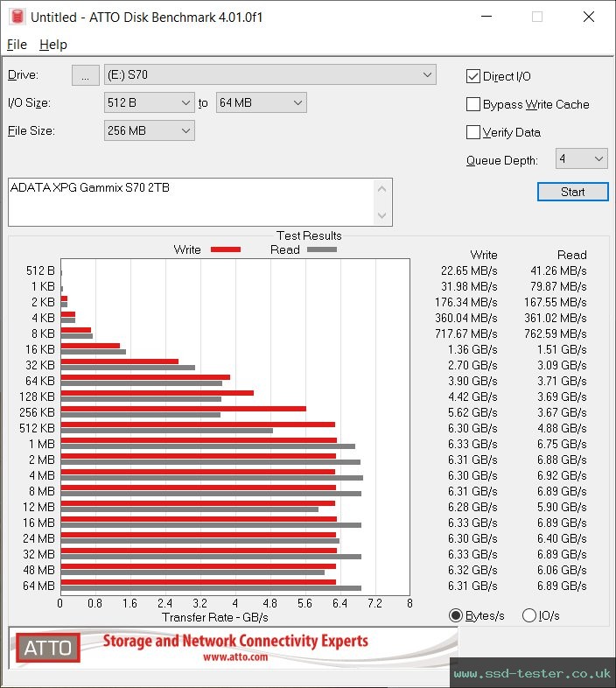The height and width of the screenshot is (688, 616).
Task: Click the 6.92 GB/s read value
Action: [x=562, y=475]
